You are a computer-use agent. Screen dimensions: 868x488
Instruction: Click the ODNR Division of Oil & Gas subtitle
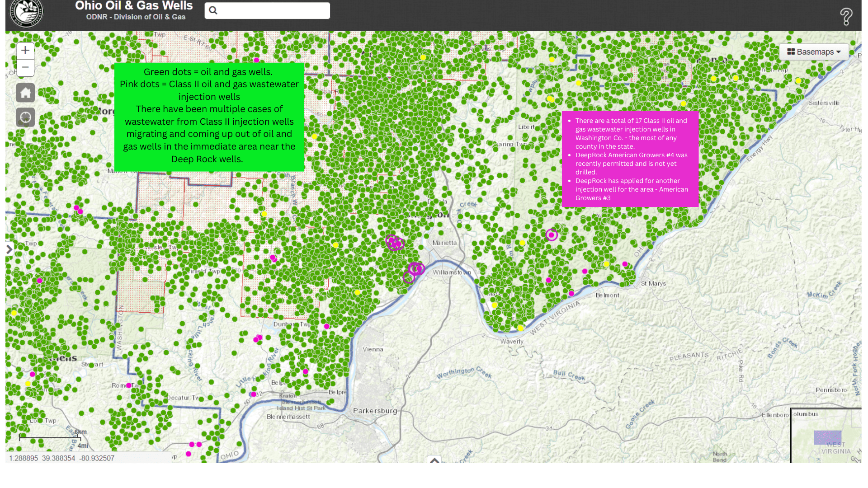tap(136, 17)
